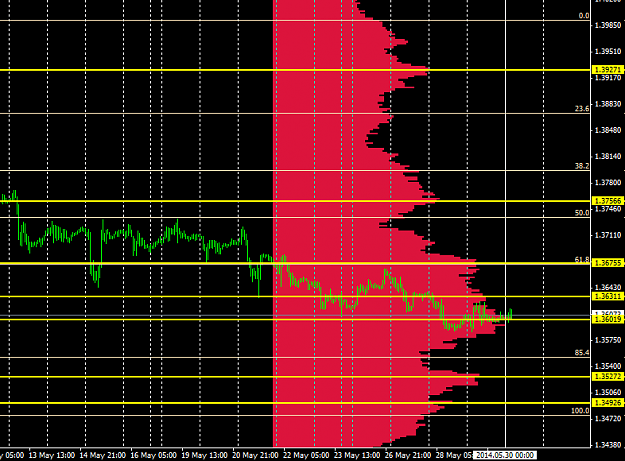Click the 1.37800 price scale value
Viewport: 625px width, 461px height.
click(608, 182)
